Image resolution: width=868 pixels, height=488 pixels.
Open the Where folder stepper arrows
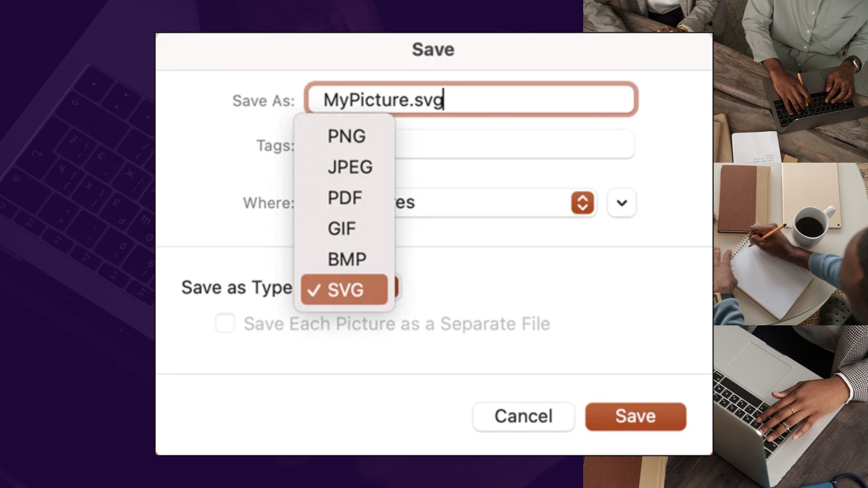coord(582,202)
